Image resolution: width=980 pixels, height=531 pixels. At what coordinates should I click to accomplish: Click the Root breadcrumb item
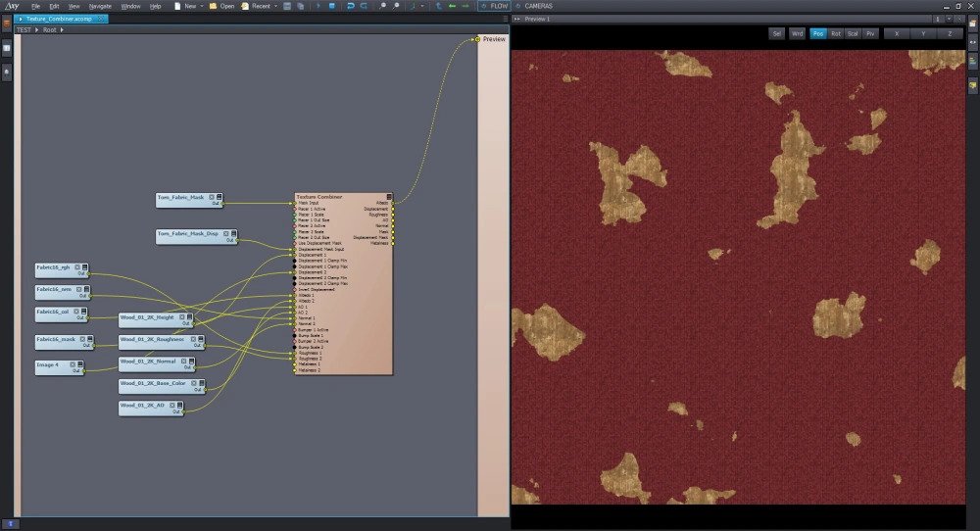[x=49, y=30]
